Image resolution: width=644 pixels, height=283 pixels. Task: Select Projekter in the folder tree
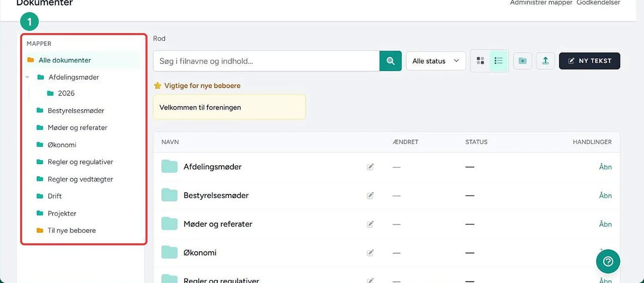62,213
